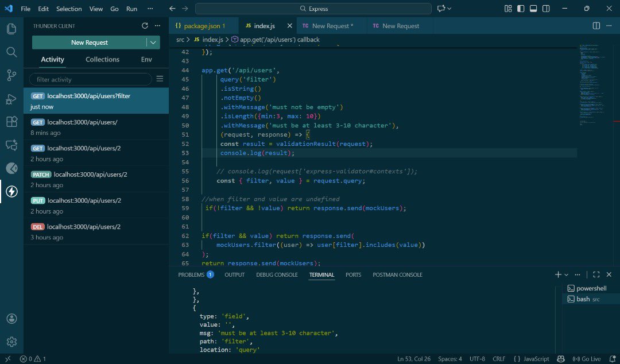
Task: Open the Source Control view
Action: [11, 75]
